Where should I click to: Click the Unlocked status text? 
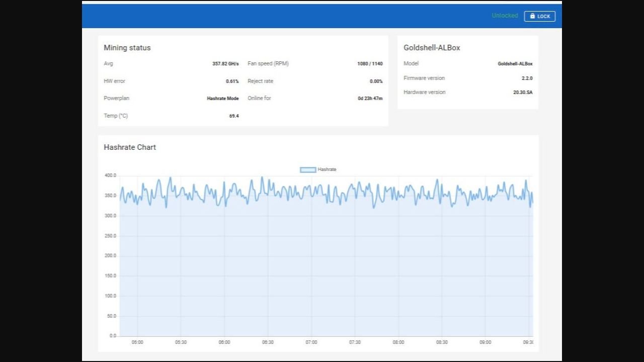point(505,16)
